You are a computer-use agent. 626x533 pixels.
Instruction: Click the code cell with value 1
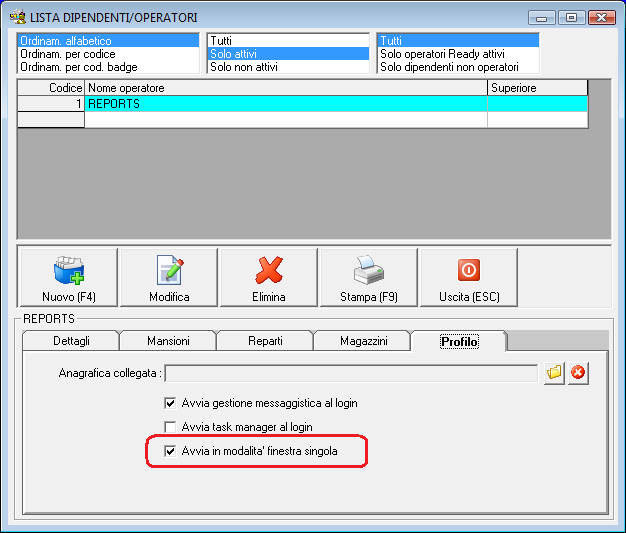pyautogui.click(x=51, y=104)
